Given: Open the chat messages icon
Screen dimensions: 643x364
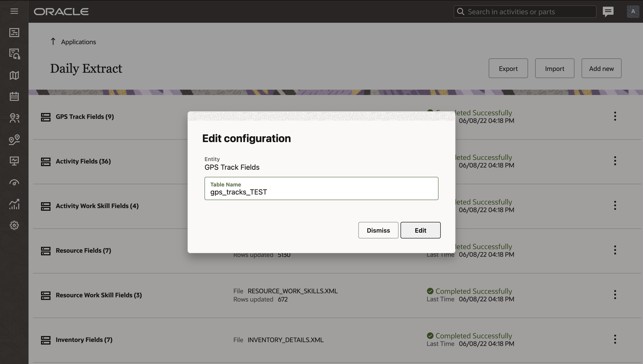Looking at the screenshot, I should click(608, 12).
